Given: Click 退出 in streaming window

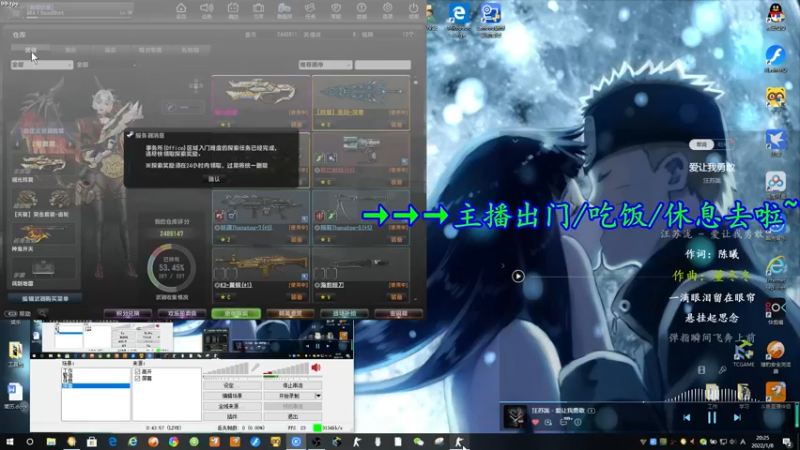Looking at the screenshot, I should click(293, 416).
